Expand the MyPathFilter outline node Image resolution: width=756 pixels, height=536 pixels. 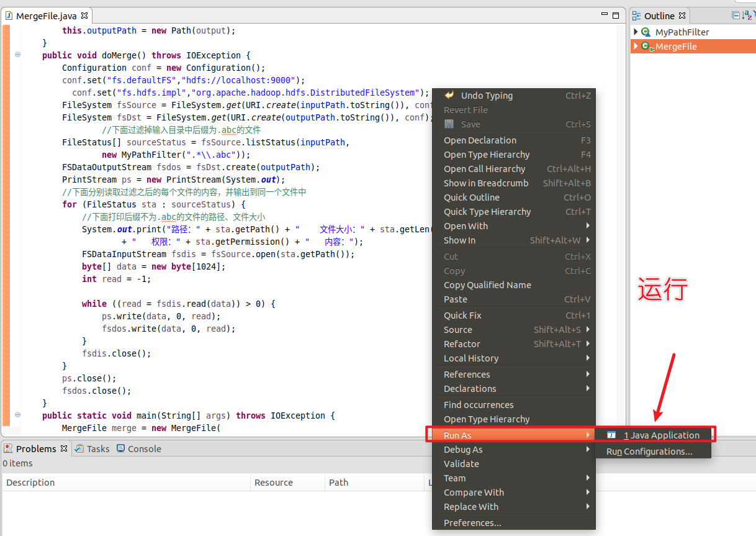point(636,32)
